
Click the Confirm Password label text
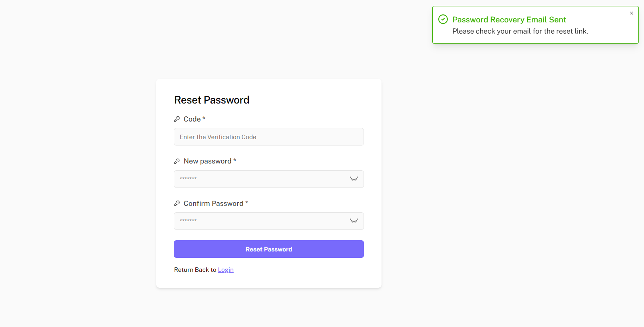pyautogui.click(x=213, y=203)
